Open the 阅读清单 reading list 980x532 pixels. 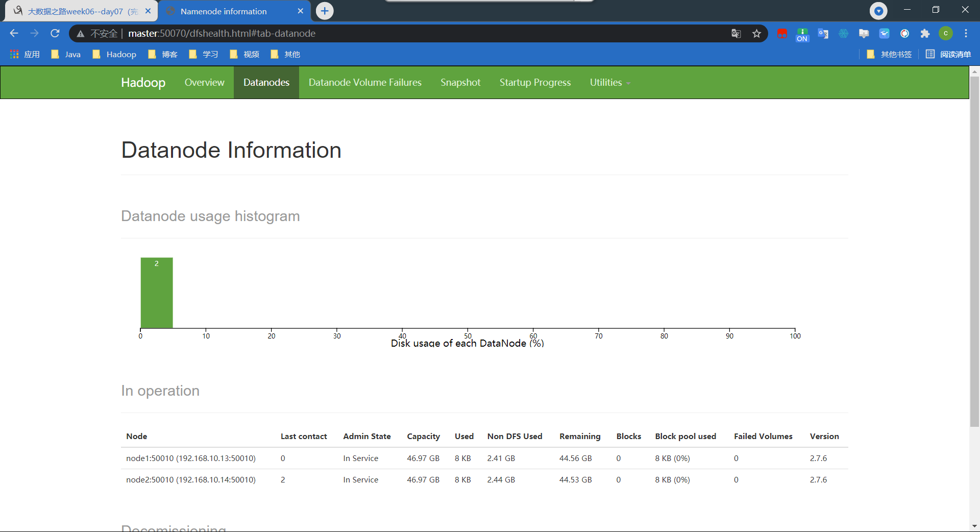click(x=948, y=54)
